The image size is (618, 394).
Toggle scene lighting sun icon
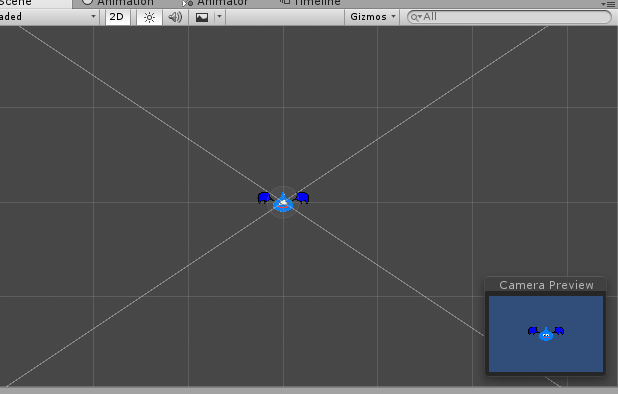[149, 17]
